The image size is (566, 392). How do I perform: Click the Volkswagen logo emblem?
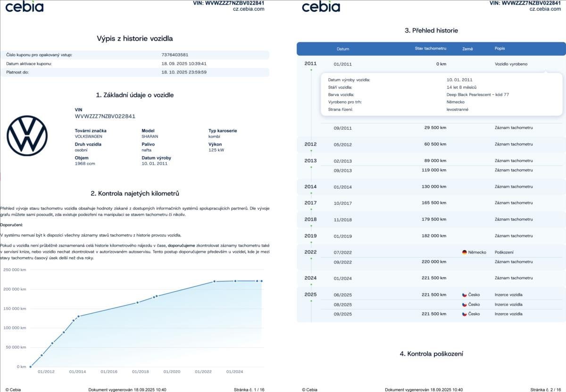tap(27, 135)
